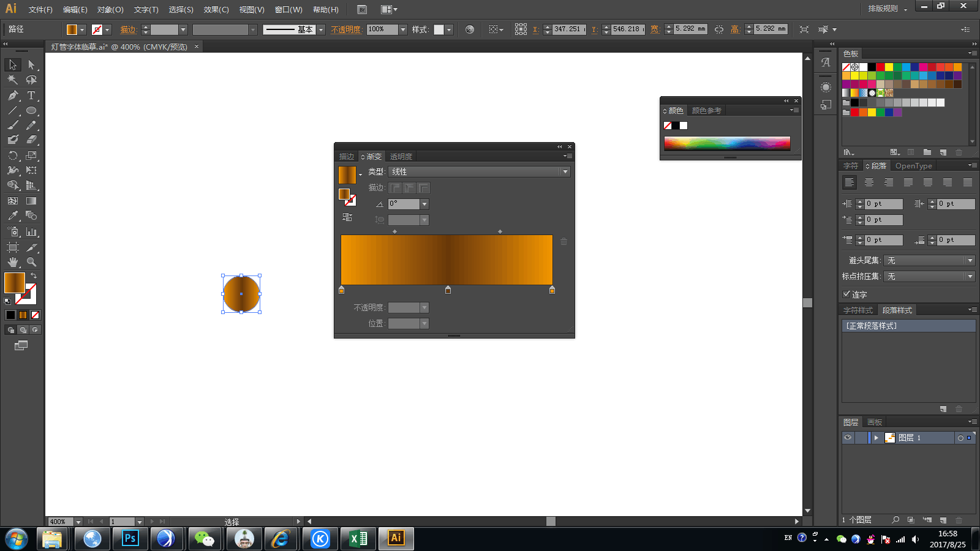The height and width of the screenshot is (551, 980).
Task: Create a new layer in the Layers panel
Action: (943, 520)
